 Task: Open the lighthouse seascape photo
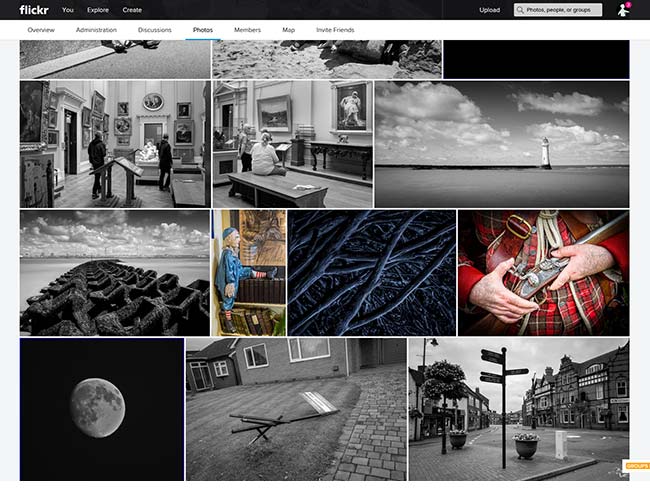pyautogui.click(x=502, y=144)
